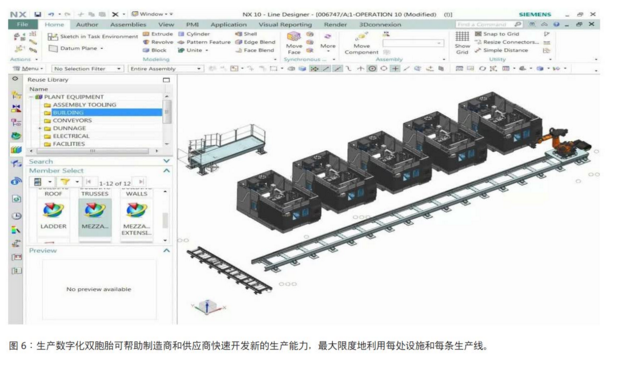642x369 pixels.
Task: Select the Edge Blend tool
Action: 255,42
